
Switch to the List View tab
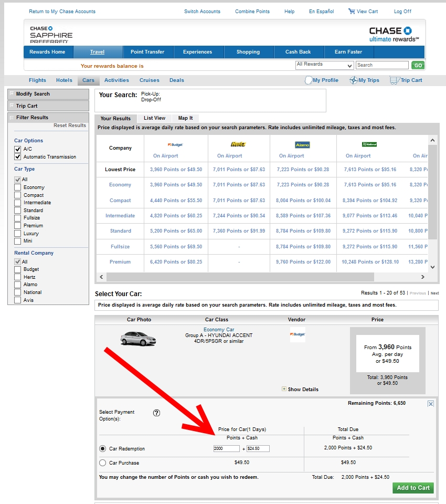pos(154,118)
